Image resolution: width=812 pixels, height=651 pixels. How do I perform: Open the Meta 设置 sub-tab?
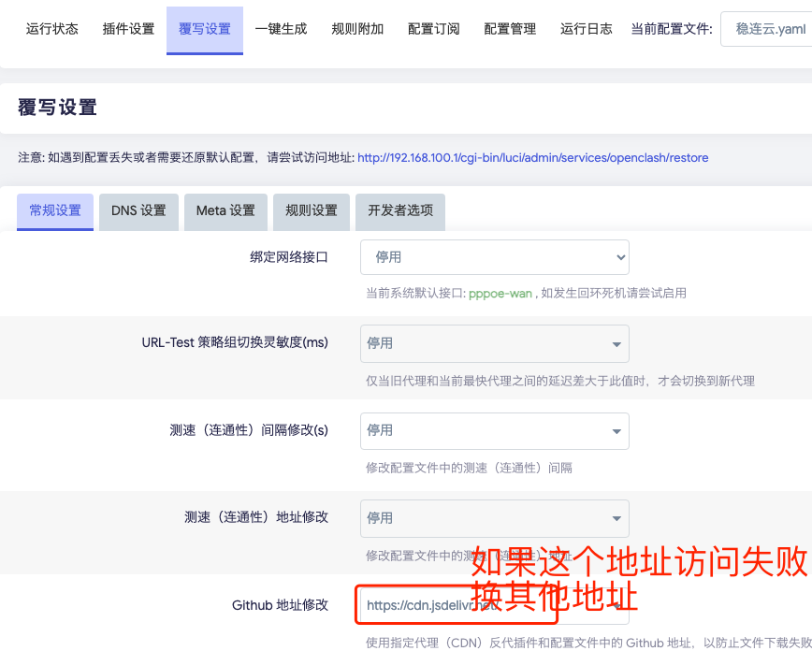click(225, 211)
